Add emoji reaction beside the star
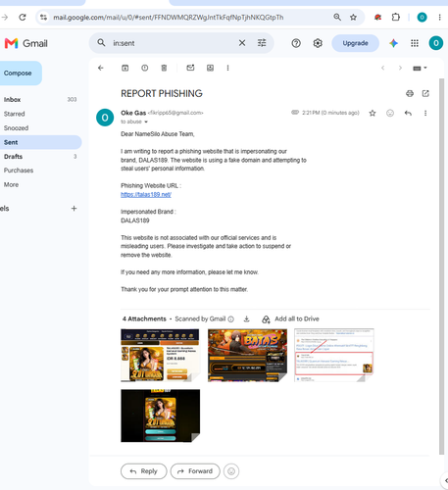 390,113
